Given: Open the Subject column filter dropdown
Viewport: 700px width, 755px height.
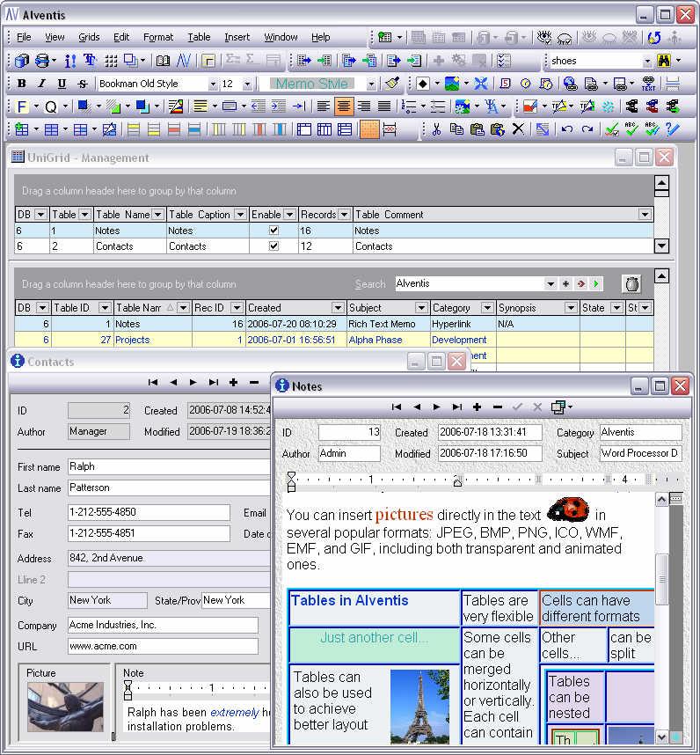Looking at the screenshot, I should click(421, 308).
